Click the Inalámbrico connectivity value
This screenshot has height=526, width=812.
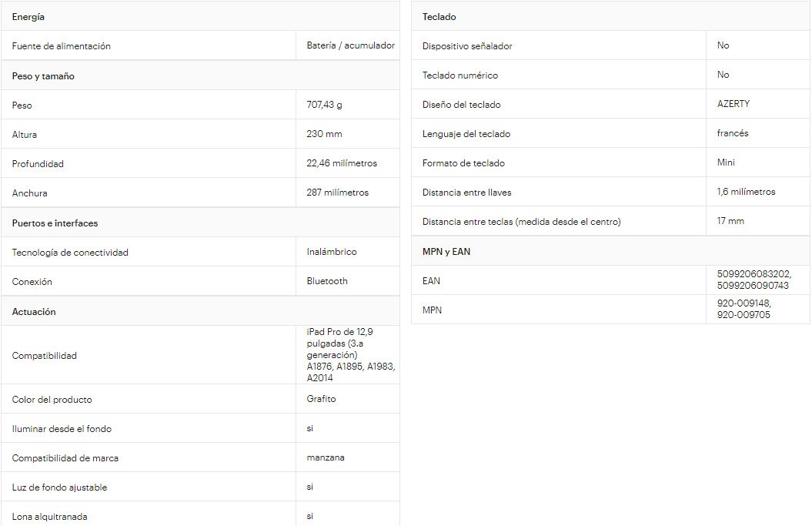(x=332, y=252)
